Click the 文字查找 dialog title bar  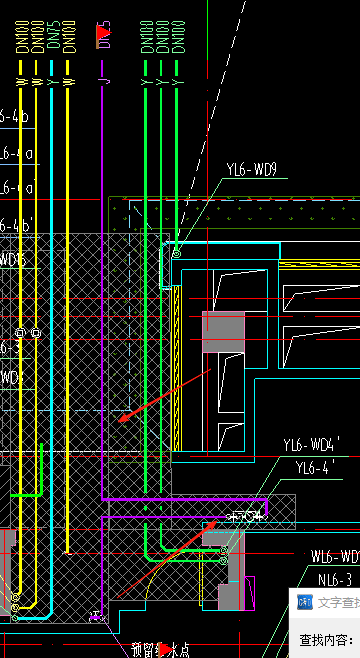324,603
